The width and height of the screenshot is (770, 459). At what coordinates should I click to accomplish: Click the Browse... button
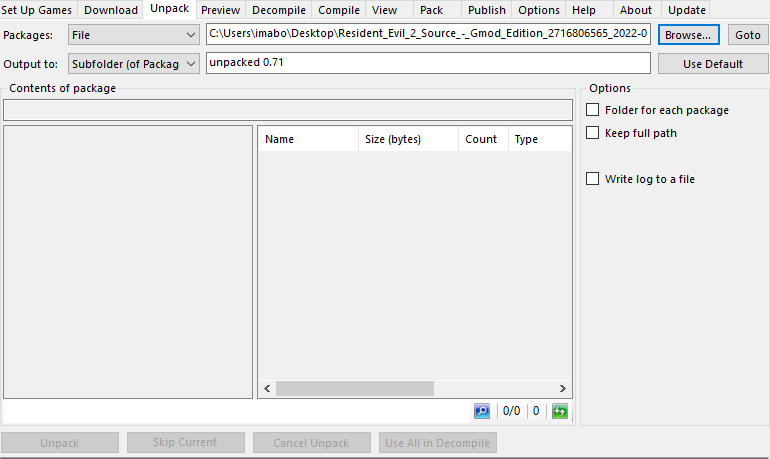point(688,35)
